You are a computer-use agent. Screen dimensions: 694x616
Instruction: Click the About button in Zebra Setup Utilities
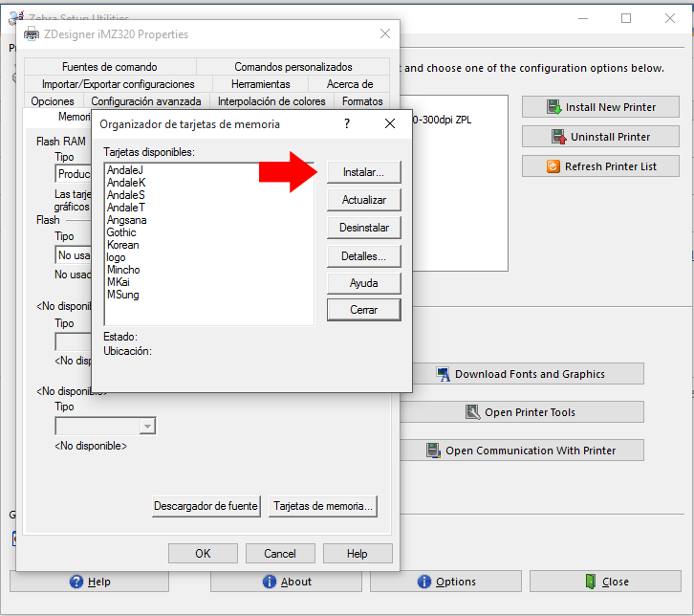pos(286,581)
